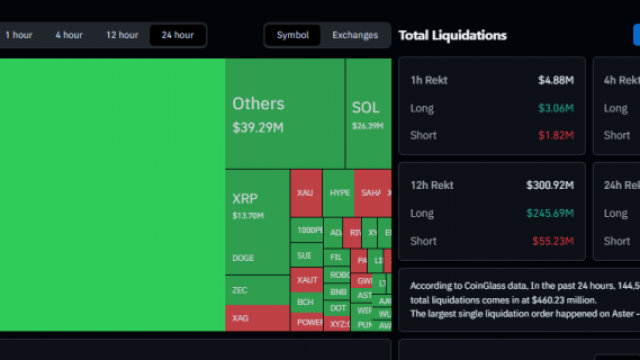Open the 1000PE heatmap tile
The height and width of the screenshot is (360, 640).
(x=307, y=230)
